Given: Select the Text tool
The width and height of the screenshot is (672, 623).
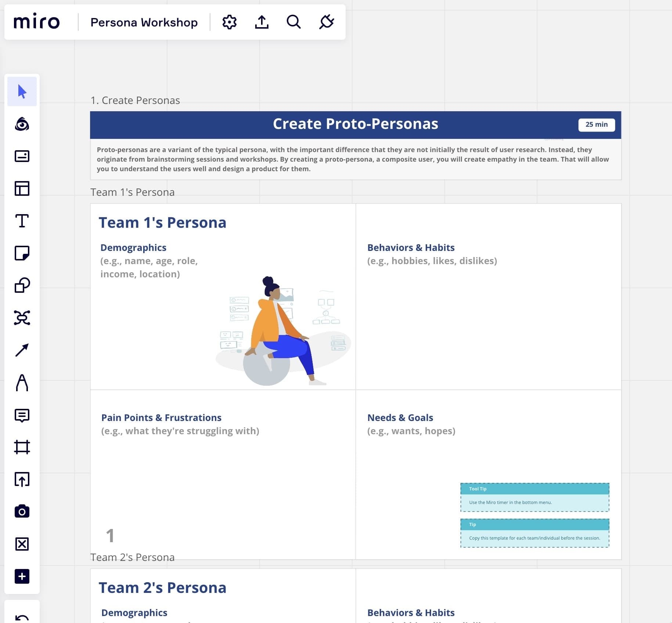Looking at the screenshot, I should click(22, 220).
